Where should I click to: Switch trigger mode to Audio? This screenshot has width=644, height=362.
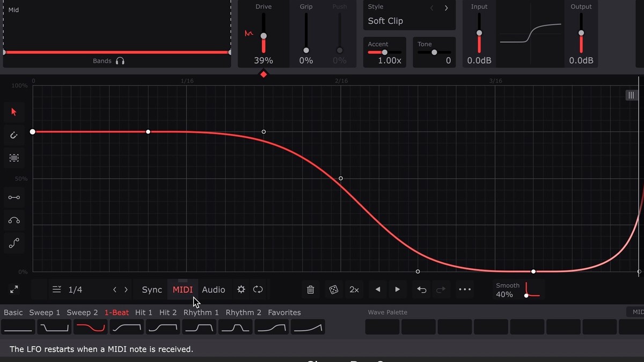tap(214, 290)
